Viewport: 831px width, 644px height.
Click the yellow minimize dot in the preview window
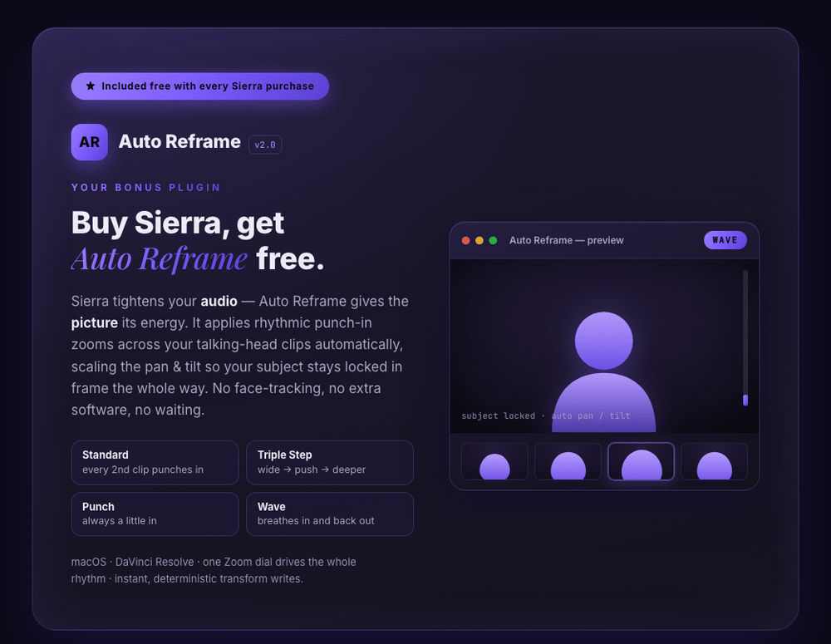pos(479,241)
